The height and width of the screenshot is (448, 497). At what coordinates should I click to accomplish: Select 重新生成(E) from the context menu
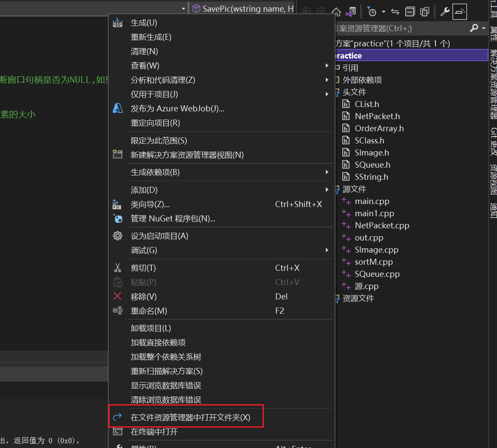(151, 37)
